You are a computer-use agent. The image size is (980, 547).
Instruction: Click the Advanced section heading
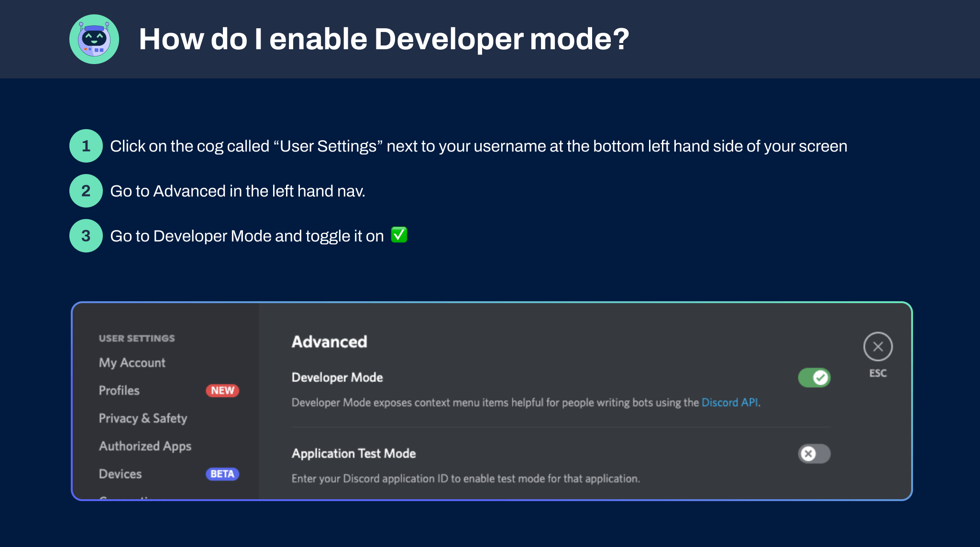(330, 342)
